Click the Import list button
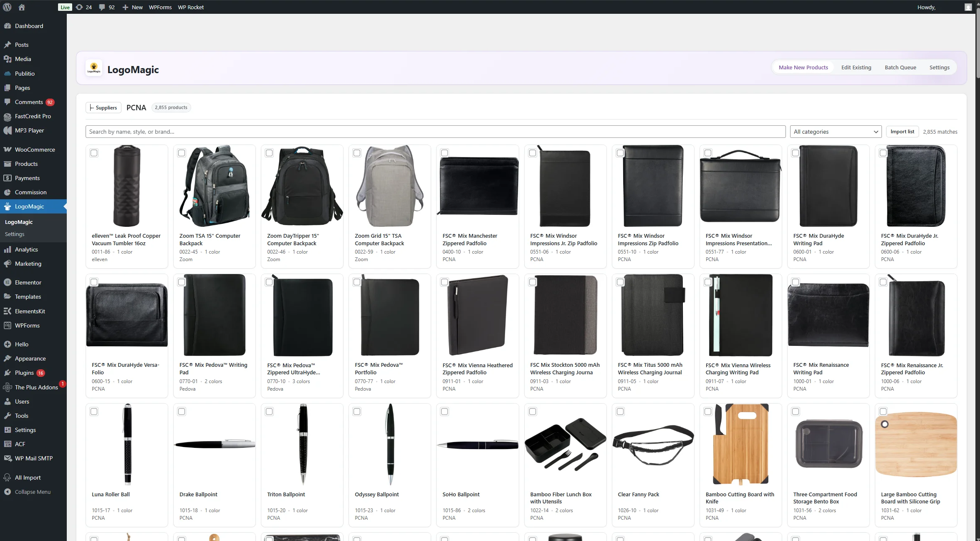This screenshot has width=980, height=541. pos(902,132)
